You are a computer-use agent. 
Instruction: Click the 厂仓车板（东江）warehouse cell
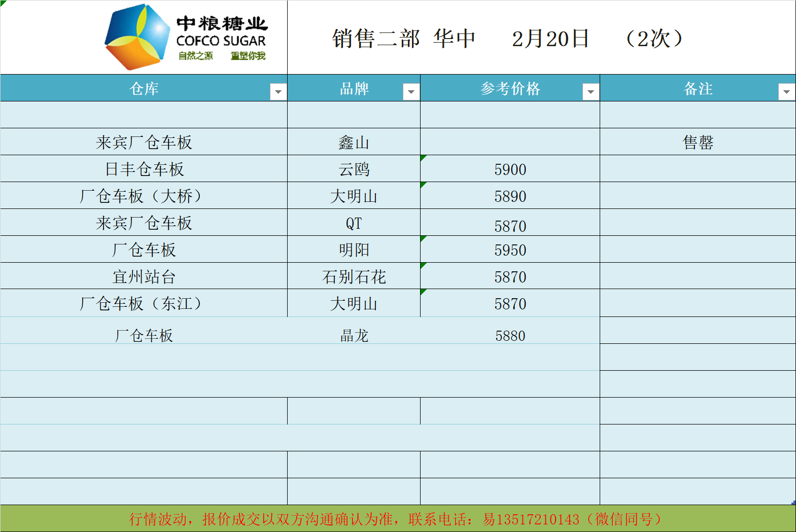click(144, 304)
